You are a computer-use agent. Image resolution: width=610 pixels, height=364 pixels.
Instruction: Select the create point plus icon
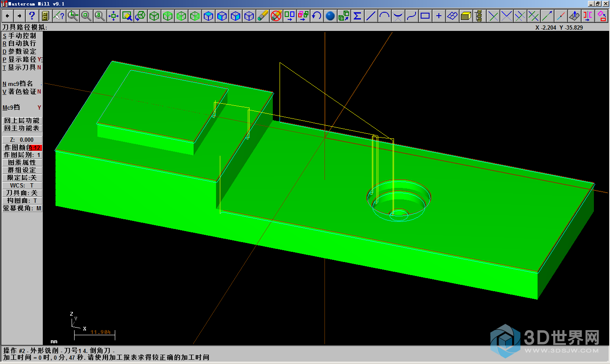pyautogui.click(x=439, y=16)
